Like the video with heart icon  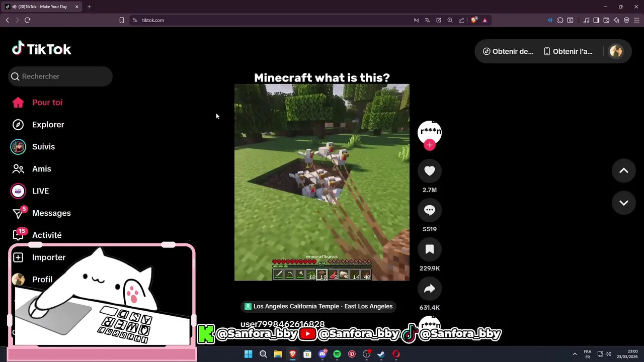[x=430, y=171]
